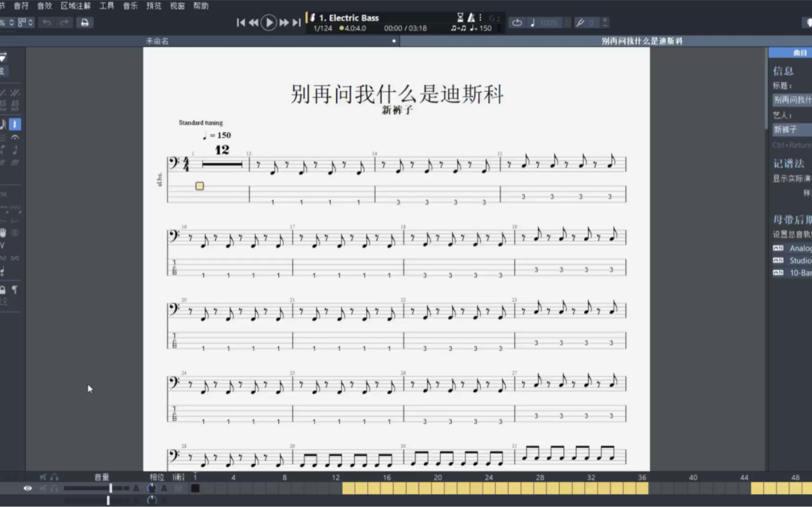
Task: Click the paragraph mark icon in palette
Action: (x=15, y=290)
